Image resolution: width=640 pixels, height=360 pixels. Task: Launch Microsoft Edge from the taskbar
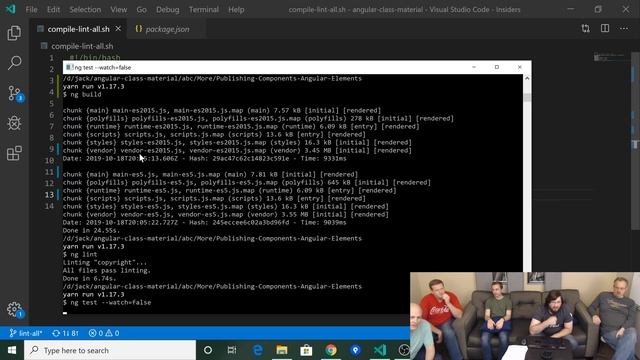coord(258,350)
